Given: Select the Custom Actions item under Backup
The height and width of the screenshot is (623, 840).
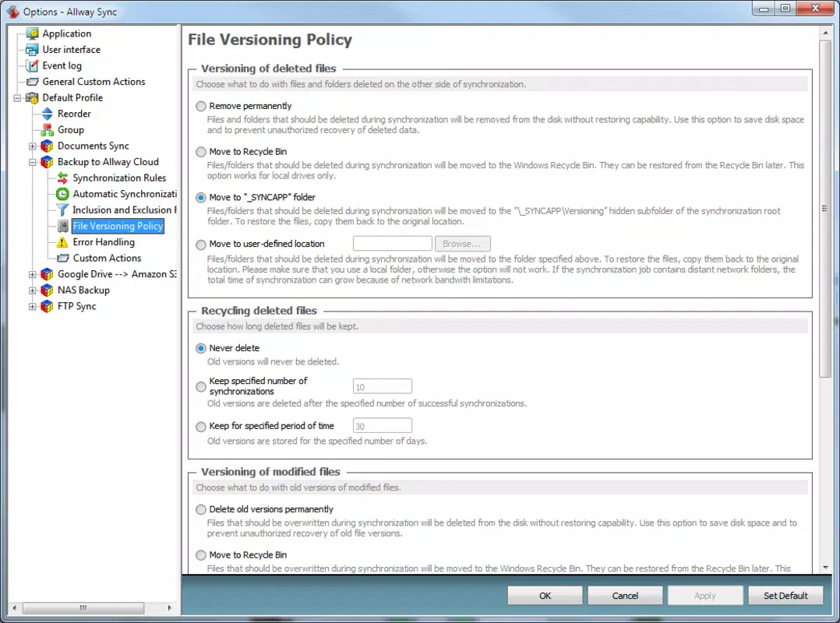Looking at the screenshot, I should click(x=108, y=258).
